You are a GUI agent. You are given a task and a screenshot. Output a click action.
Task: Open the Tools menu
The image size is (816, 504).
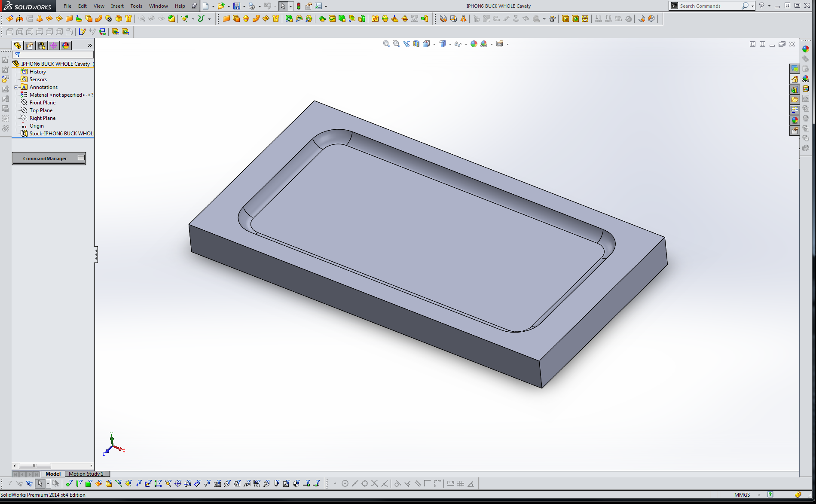point(136,6)
